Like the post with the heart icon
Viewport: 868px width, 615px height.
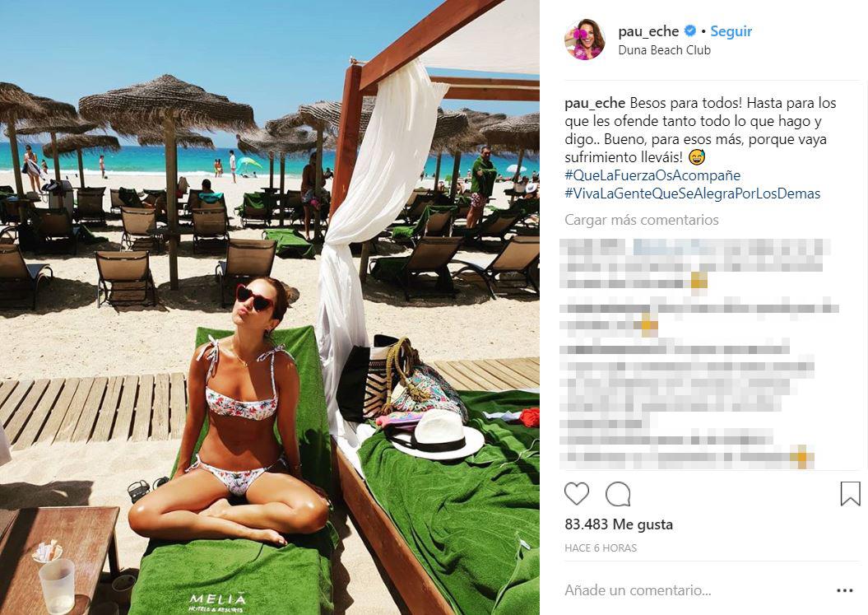(x=576, y=493)
